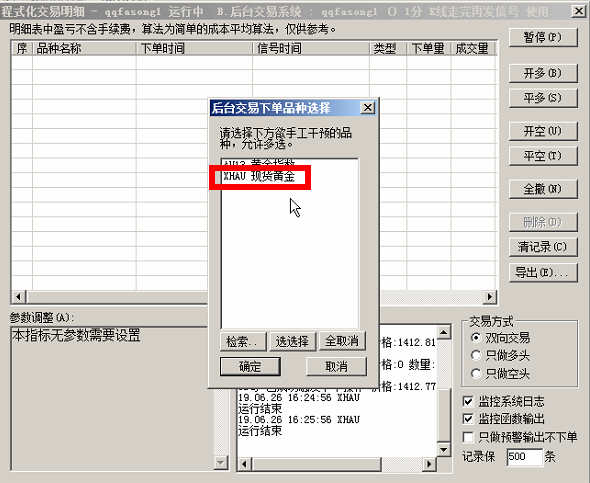
Task: Click the 开空(V) open short button
Action: [x=543, y=131]
